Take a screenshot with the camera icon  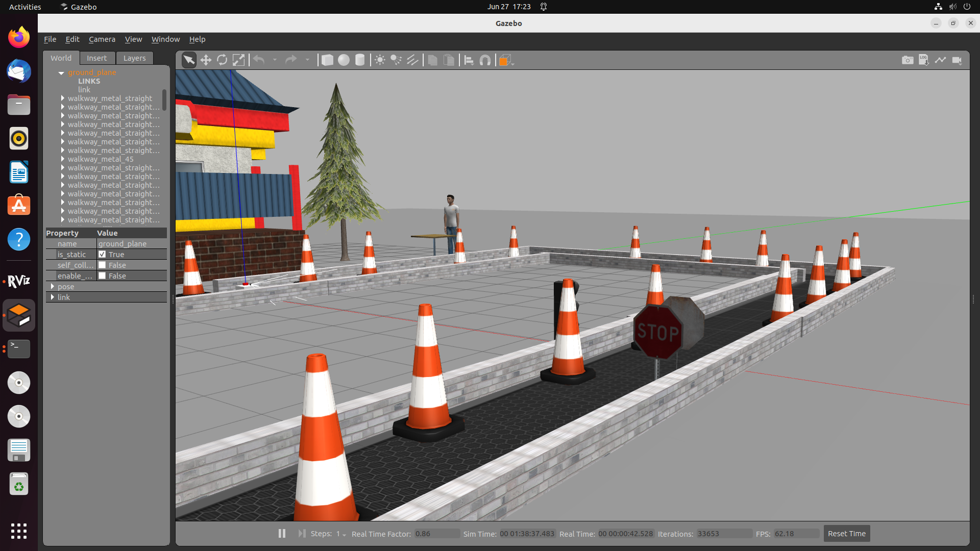908,60
